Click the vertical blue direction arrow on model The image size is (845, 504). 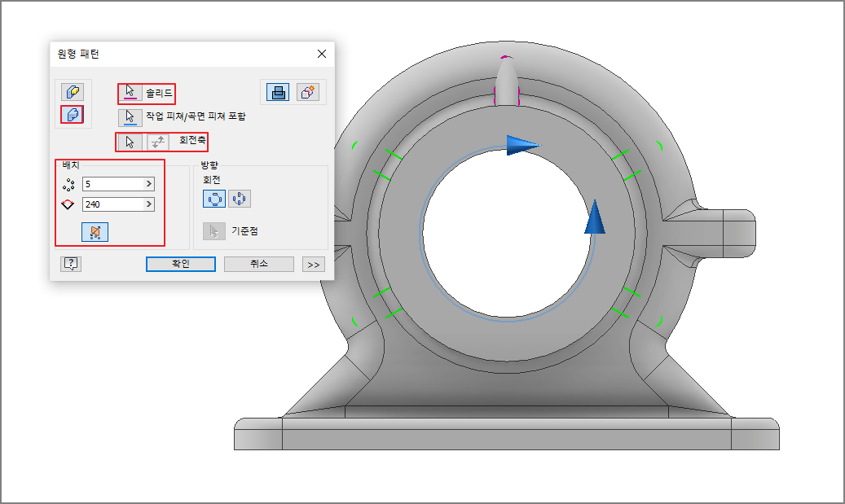(594, 217)
